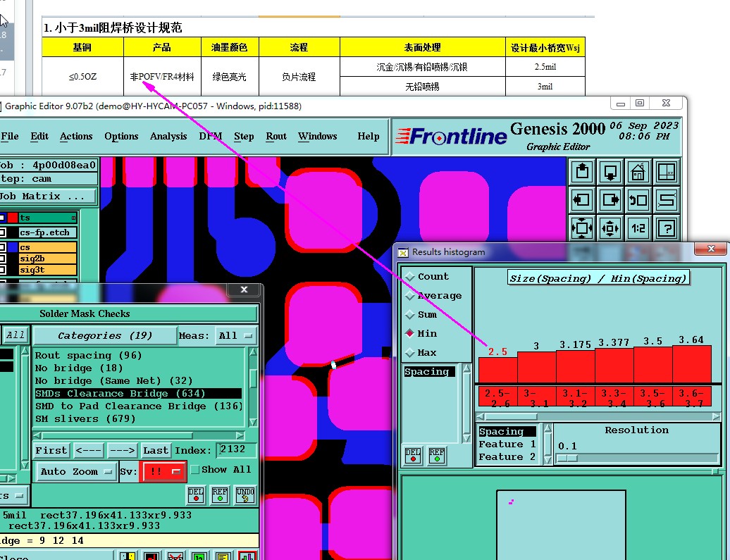Select the Average radio option

(409, 296)
